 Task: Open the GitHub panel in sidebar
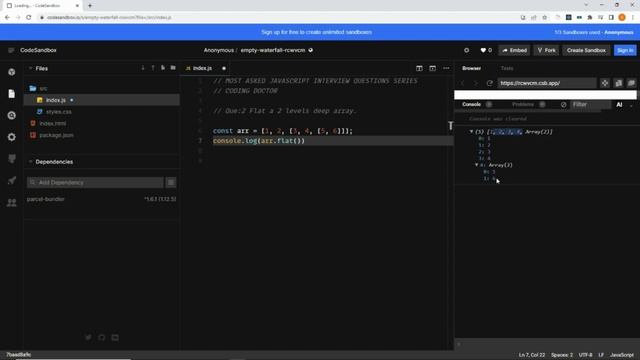click(x=11, y=159)
